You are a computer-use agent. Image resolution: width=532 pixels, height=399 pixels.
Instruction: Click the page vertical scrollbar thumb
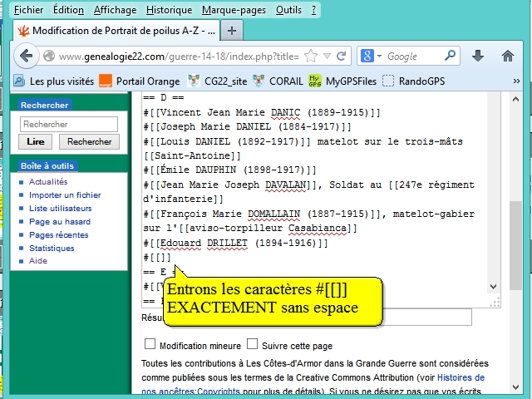515,246
